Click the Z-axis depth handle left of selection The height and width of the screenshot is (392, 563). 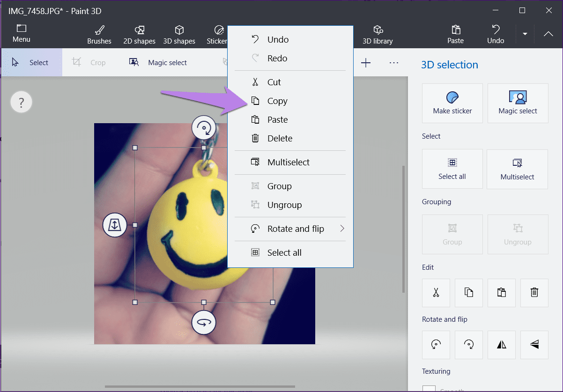[115, 225]
